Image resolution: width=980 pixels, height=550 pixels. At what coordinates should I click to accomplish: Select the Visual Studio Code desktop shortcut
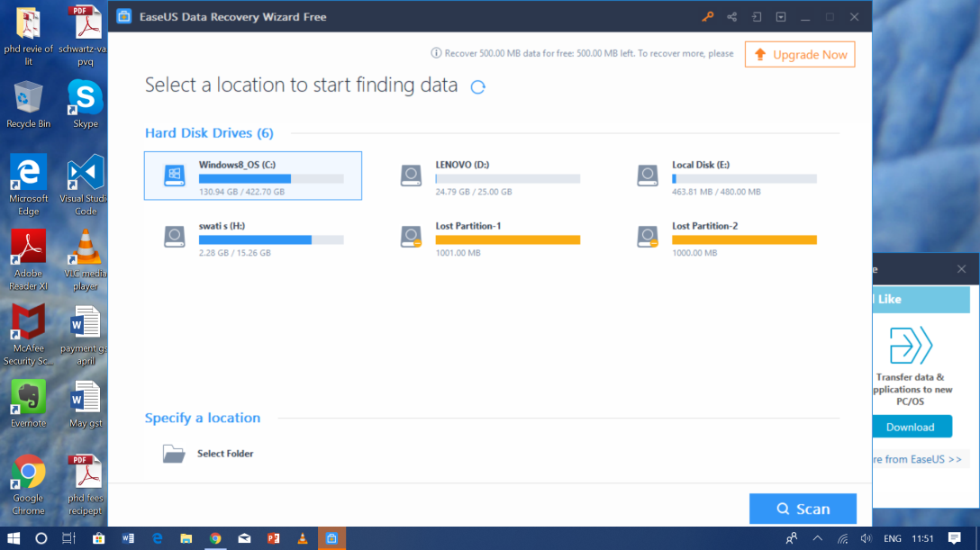tap(86, 185)
